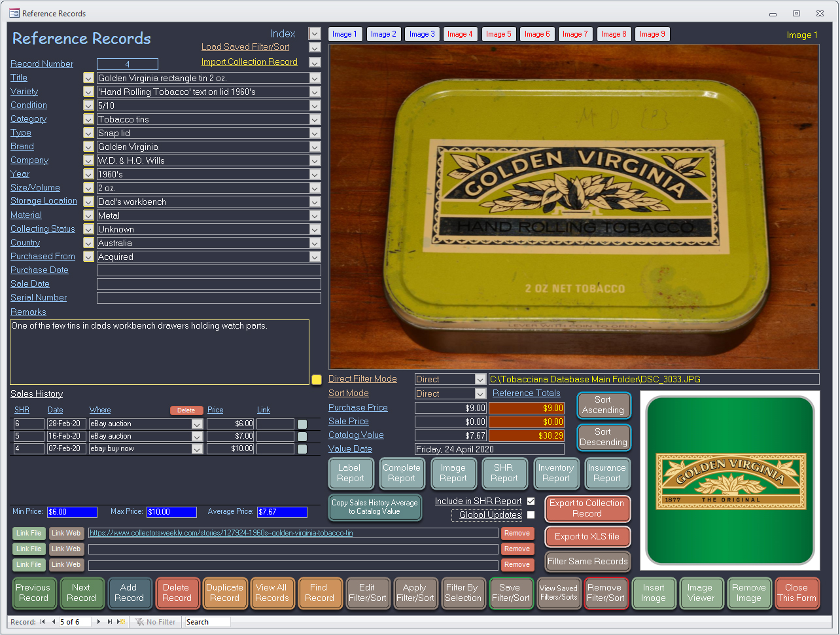
Task: Click the Access form icon in title bar
Action: (x=14, y=13)
